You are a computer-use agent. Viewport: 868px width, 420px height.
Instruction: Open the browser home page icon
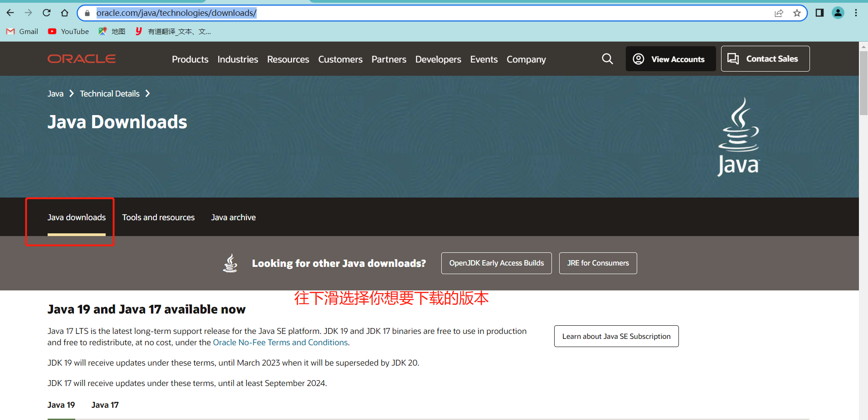point(64,13)
